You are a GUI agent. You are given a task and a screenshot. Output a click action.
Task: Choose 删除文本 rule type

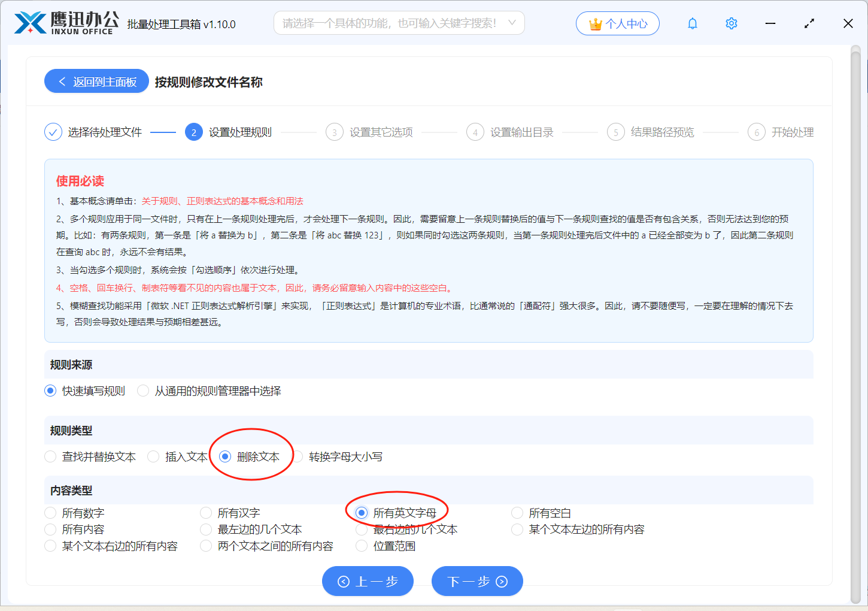[x=250, y=456]
